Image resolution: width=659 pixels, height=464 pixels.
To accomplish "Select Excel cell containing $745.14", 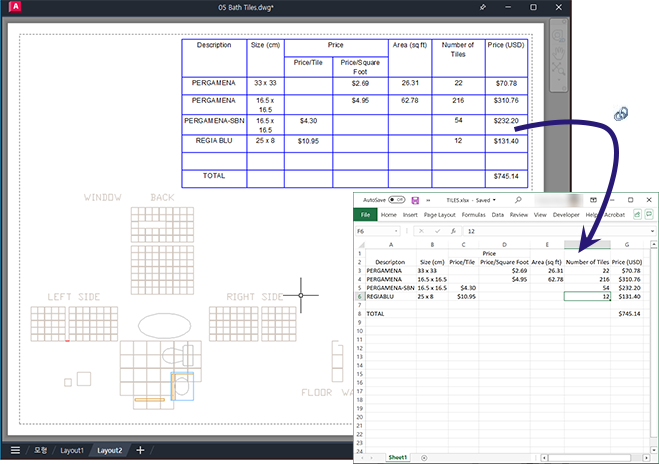I will (x=627, y=314).
